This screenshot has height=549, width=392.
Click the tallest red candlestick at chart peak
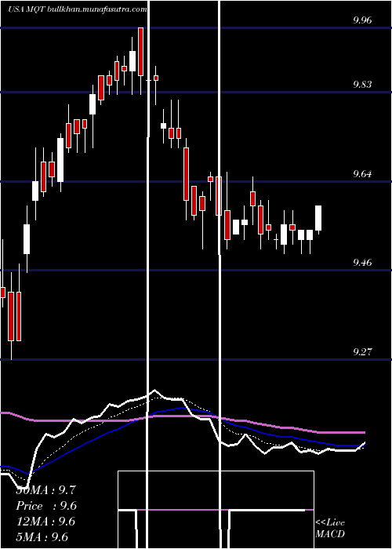[140, 52]
